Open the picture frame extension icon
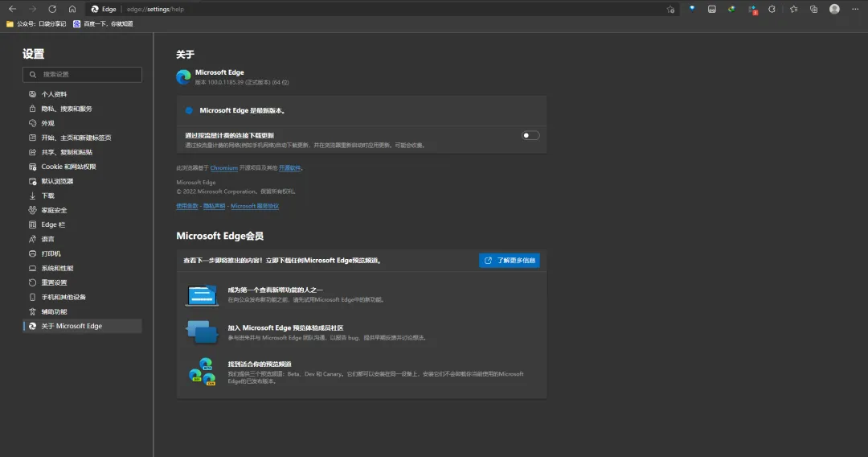 (712, 9)
